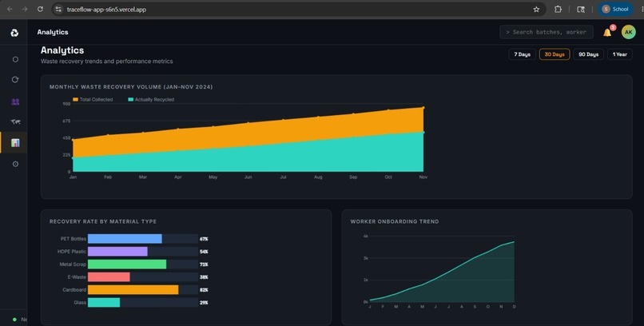Screen dimensions: 644x326
Task: Open the workers people sidebar icon
Action: click(x=15, y=101)
